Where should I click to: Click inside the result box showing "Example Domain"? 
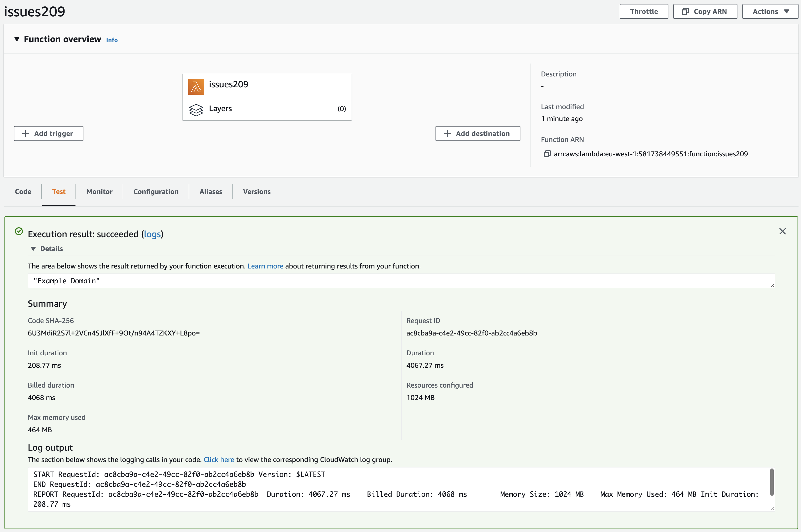pyautogui.click(x=401, y=281)
